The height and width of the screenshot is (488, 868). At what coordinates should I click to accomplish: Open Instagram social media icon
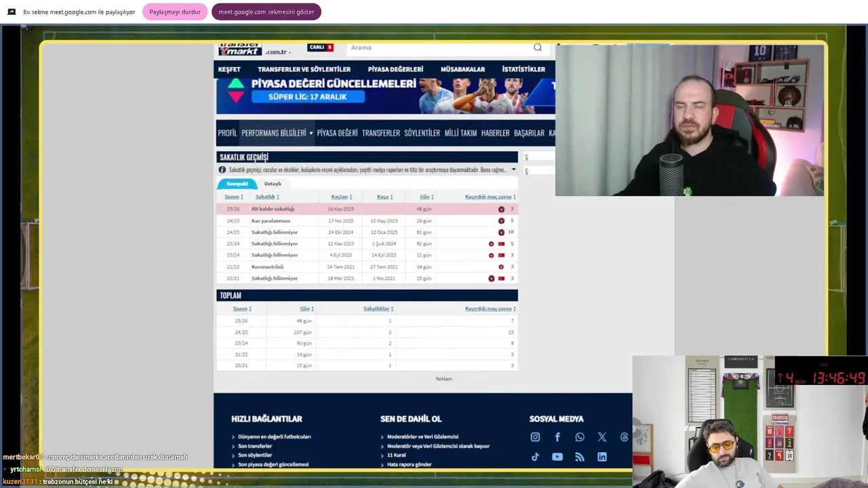pos(535,437)
